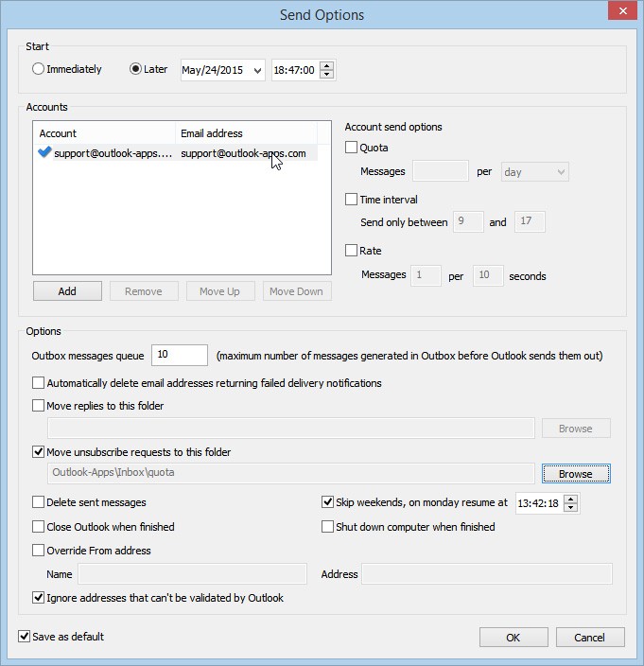
Task: Increase start time with up spinner arrow
Action: click(326, 65)
